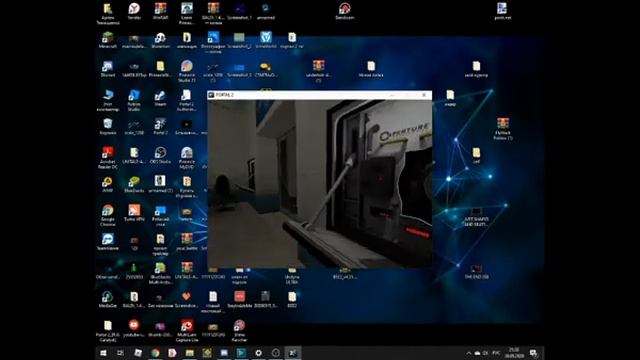Select the Flipbook archive on desktop
The width and height of the screenshot is (640, 360).
click(x=502, y=129)
